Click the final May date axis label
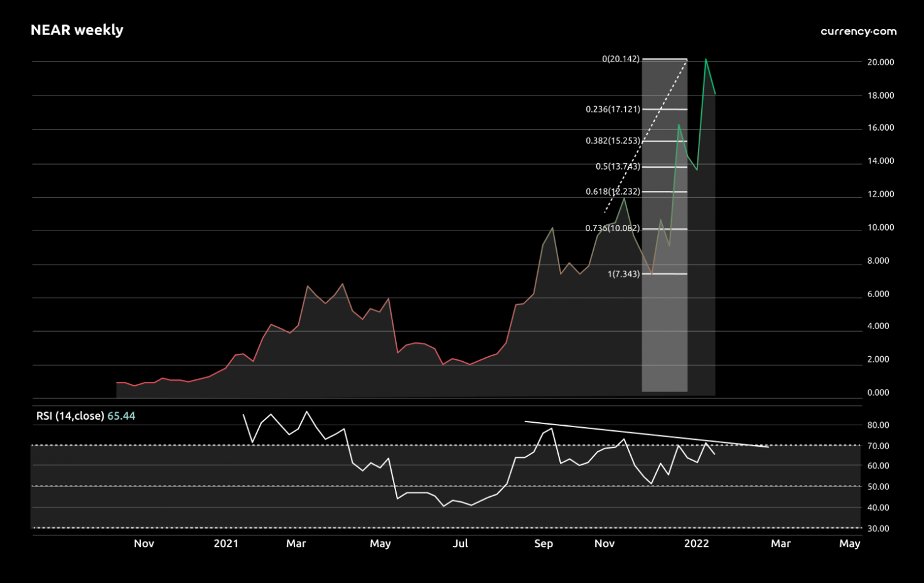 click(849, 543)
